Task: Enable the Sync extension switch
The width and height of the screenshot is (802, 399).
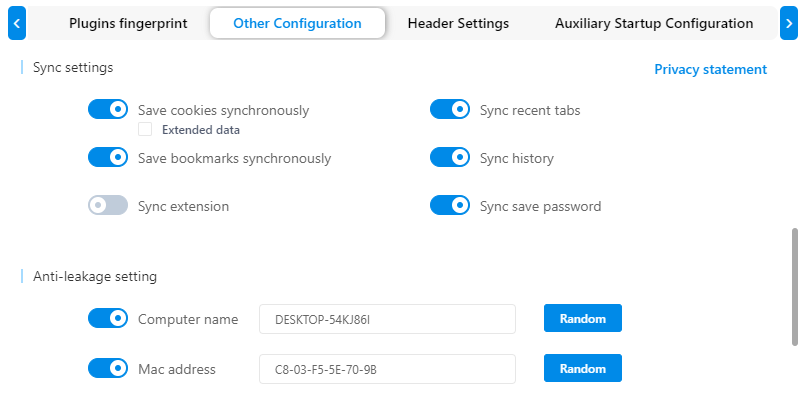Action: point(108,205)
